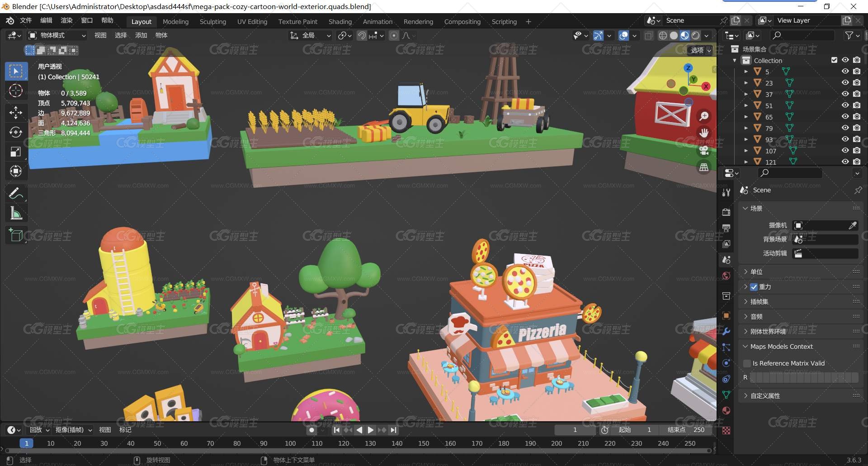Click frame 100 on the timeline

coord(290,443)
